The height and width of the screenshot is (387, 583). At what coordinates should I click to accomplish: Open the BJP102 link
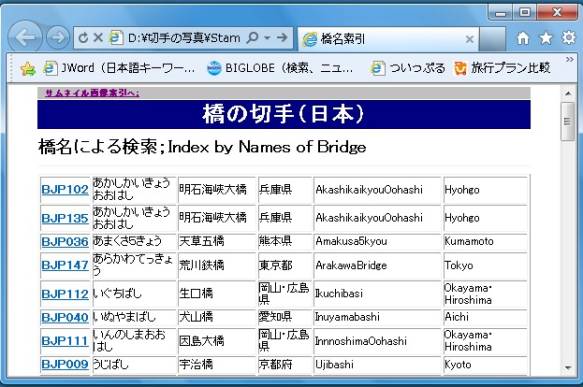coord(65,190)
